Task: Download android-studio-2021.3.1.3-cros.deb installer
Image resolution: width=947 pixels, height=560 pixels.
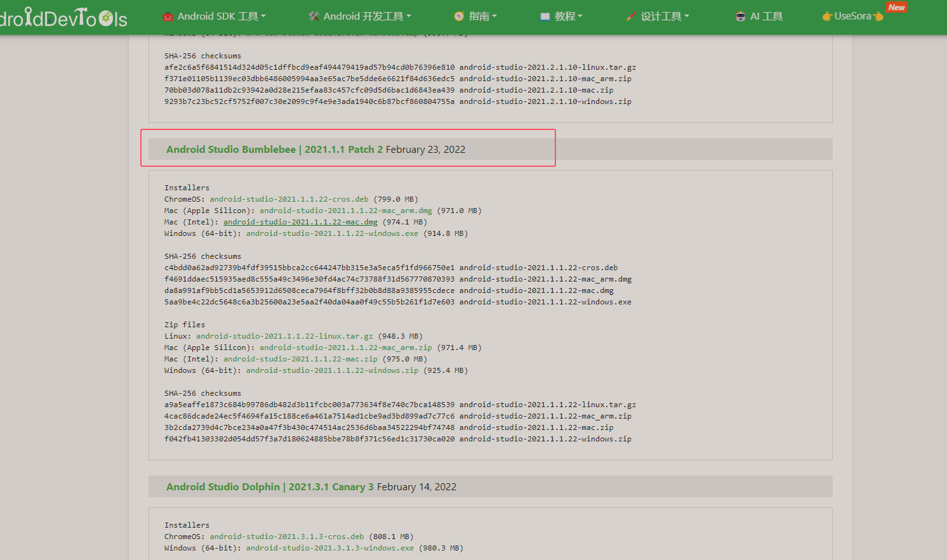Action: point(287,537)
